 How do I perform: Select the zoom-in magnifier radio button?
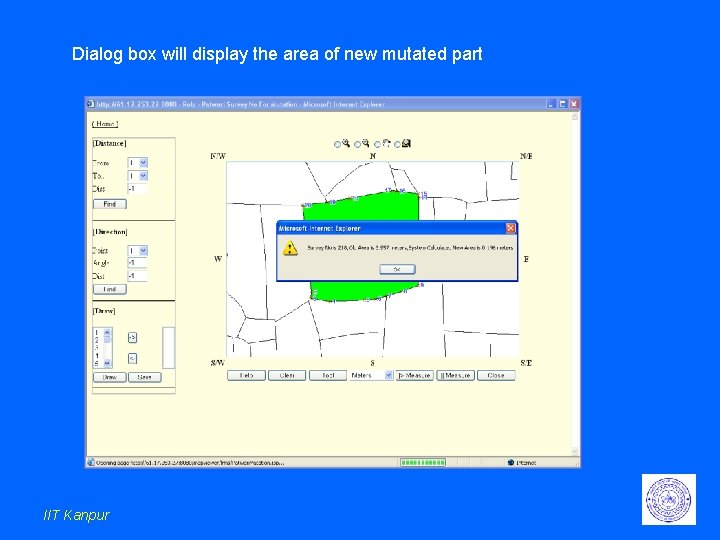[337, 144]
